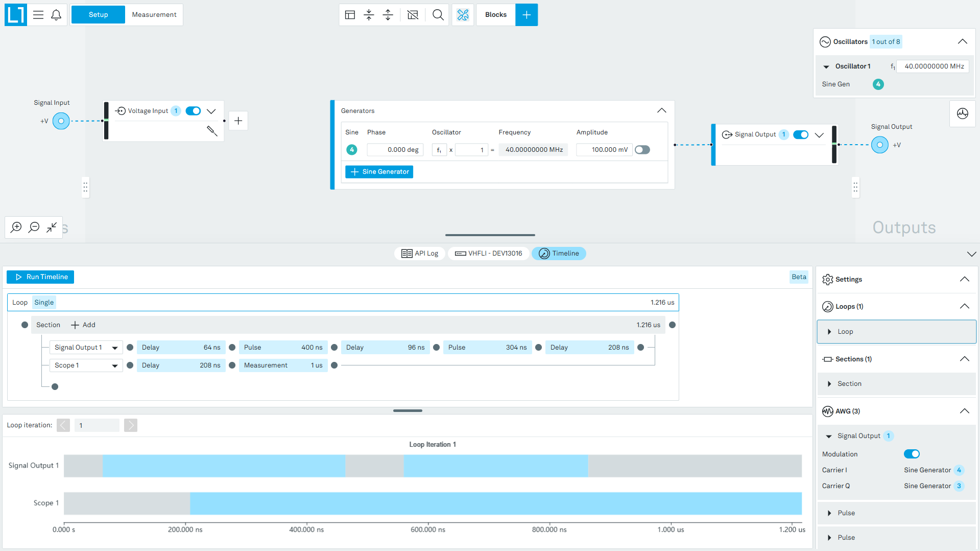Viewport: 980px width, 551px height.
Task: Toggle the connections view icon
Action: pos(463,15)
